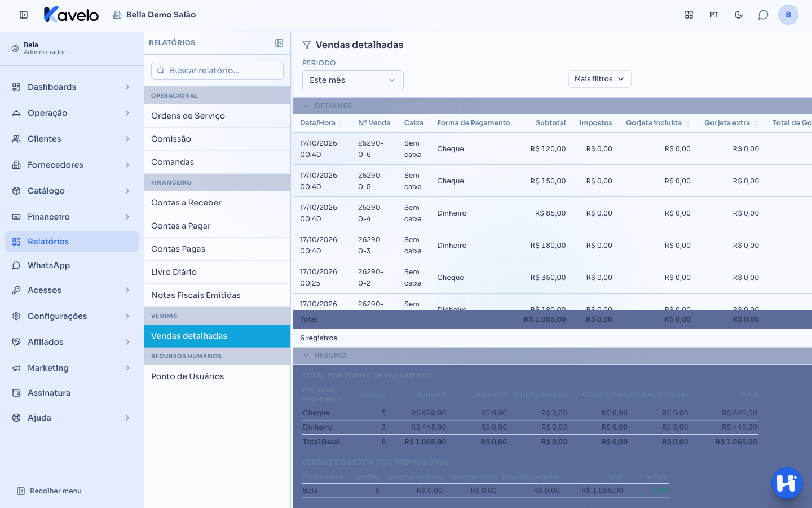The width and height of the screenshot is (812, 508).
Task: Expand the Dashboards menu chevron
Action: 127,87
